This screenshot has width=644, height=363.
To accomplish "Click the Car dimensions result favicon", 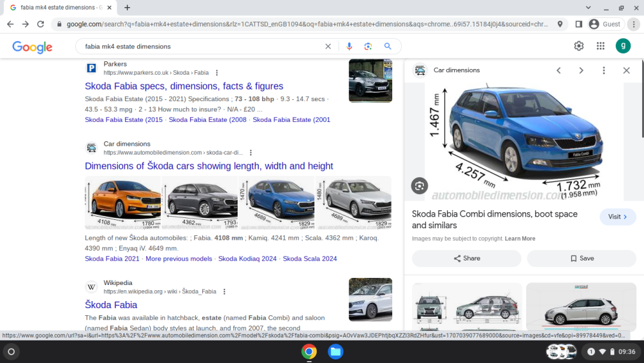I will coord(91,148).
